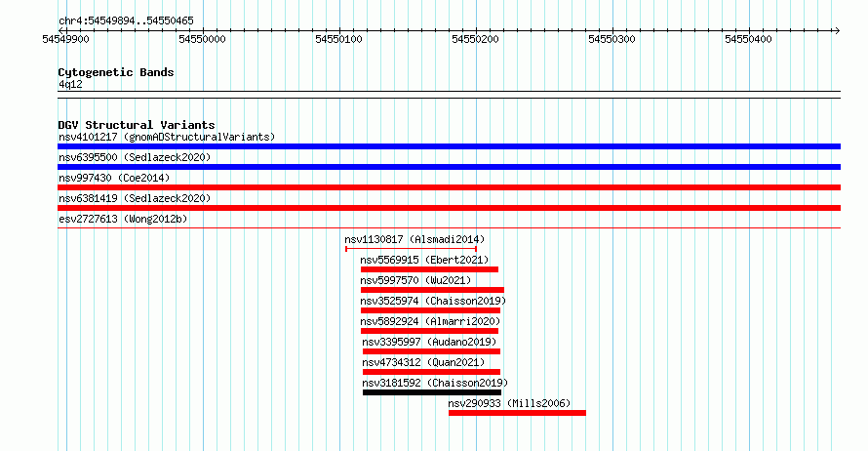Open the nsv4101217 (gnomADStructuralVariants) label
Image resolution: width=868 pixels, height=451 pixels.
coord(167,137)
